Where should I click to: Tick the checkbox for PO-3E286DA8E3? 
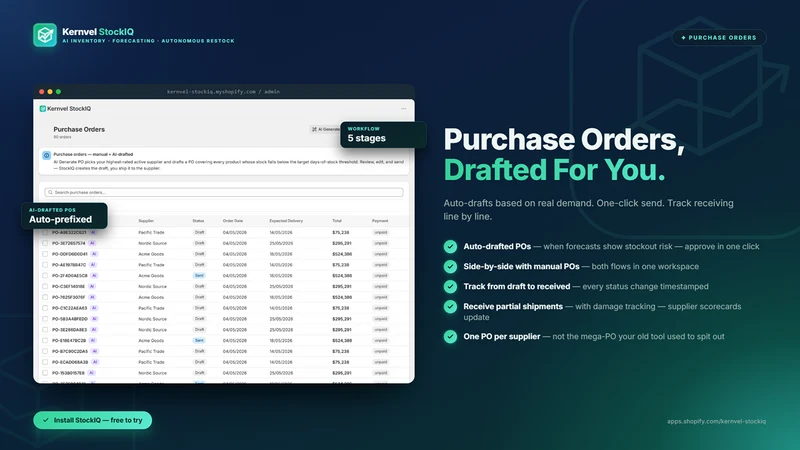coord(45,330)
